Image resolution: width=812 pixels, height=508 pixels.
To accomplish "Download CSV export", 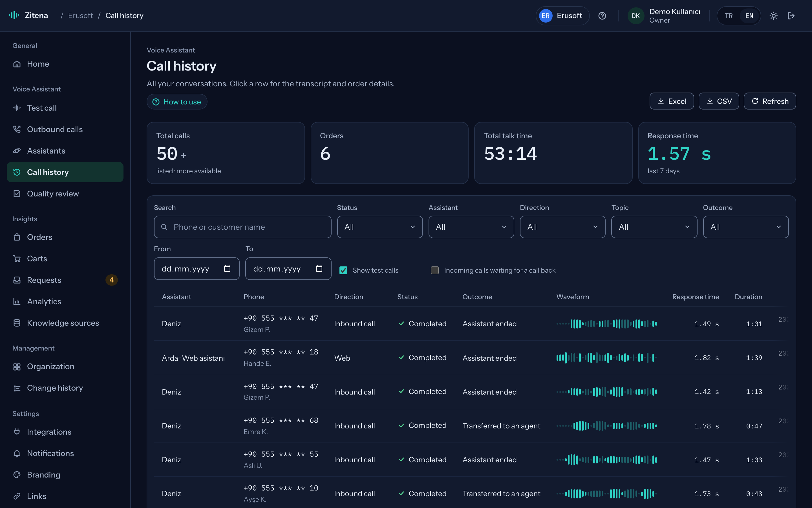I will [x=719, y=101].
